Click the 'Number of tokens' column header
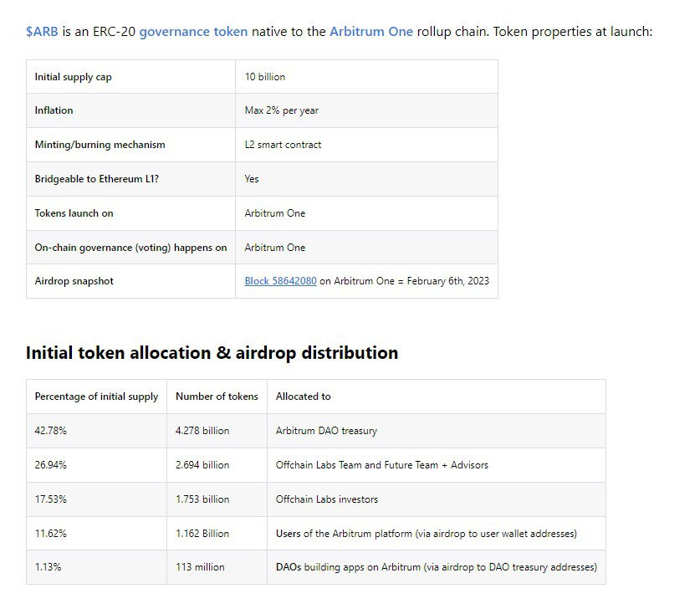 point(217,397)
